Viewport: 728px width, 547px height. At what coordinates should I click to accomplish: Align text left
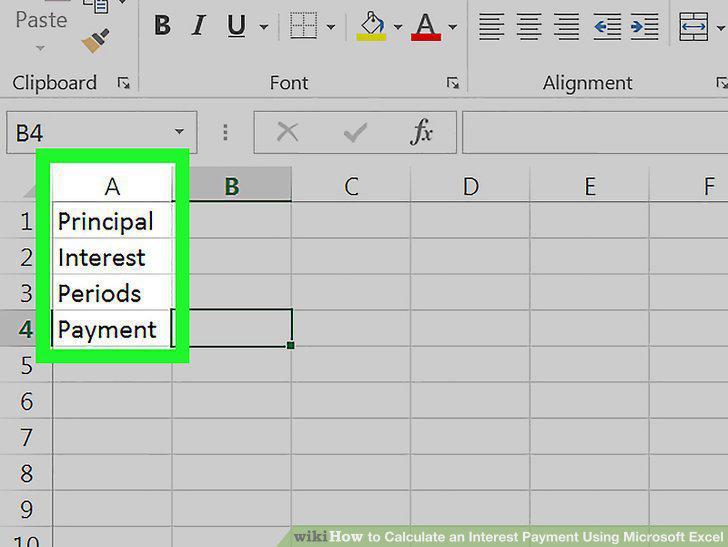[491, 26]
